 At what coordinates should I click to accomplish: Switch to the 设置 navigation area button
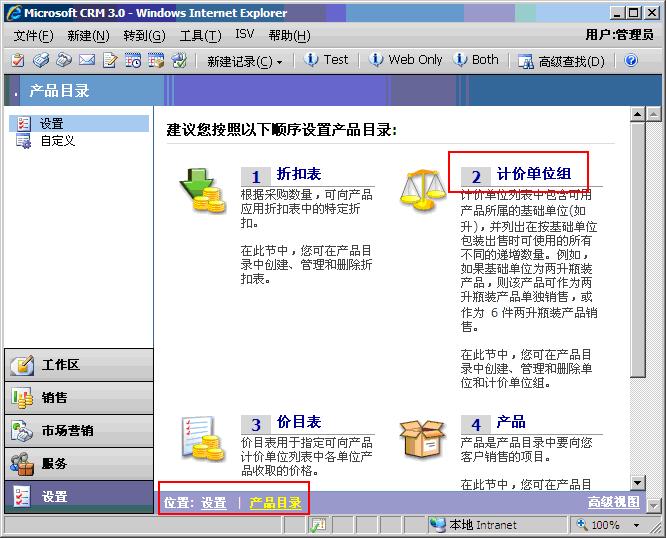(x=79, y=497)
